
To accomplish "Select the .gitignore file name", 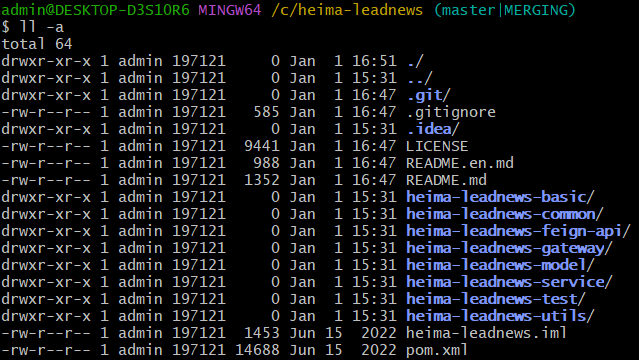I will coord(451,112).
